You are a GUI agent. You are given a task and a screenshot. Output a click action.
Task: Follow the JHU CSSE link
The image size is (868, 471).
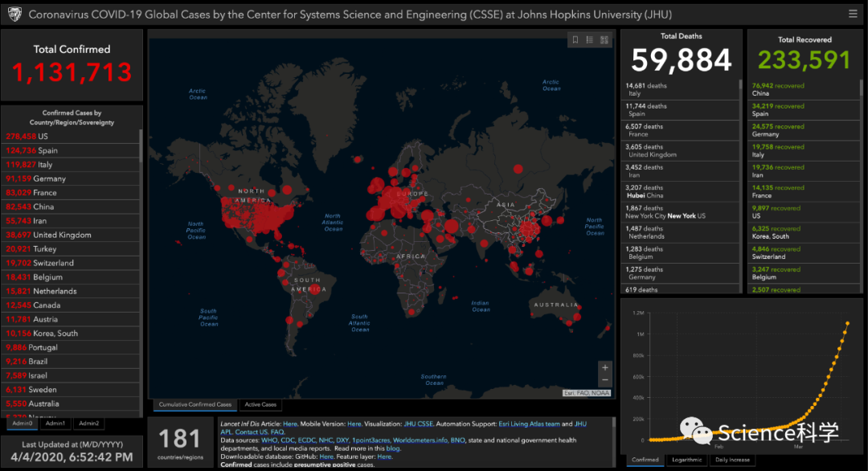[419, 424]
